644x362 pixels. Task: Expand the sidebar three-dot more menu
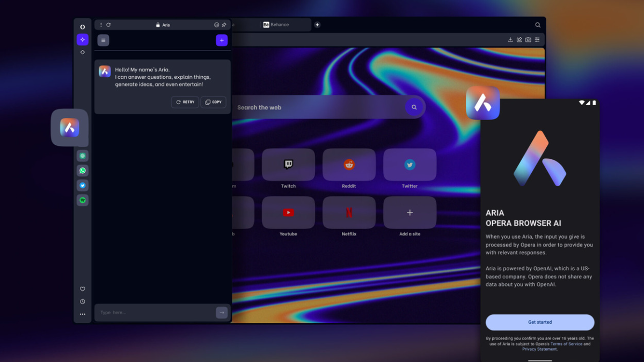pos(83,314)
